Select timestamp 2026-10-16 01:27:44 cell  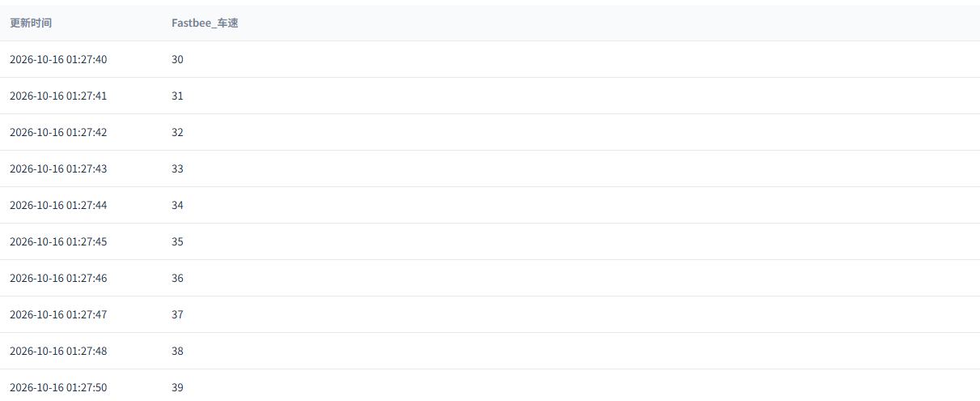[58, 205]
